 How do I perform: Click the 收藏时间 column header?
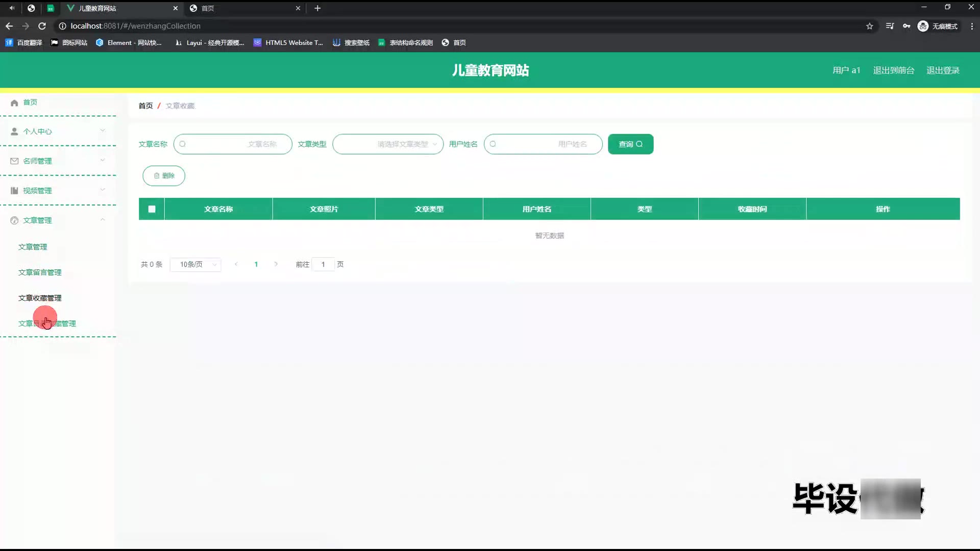click(752, 209)
